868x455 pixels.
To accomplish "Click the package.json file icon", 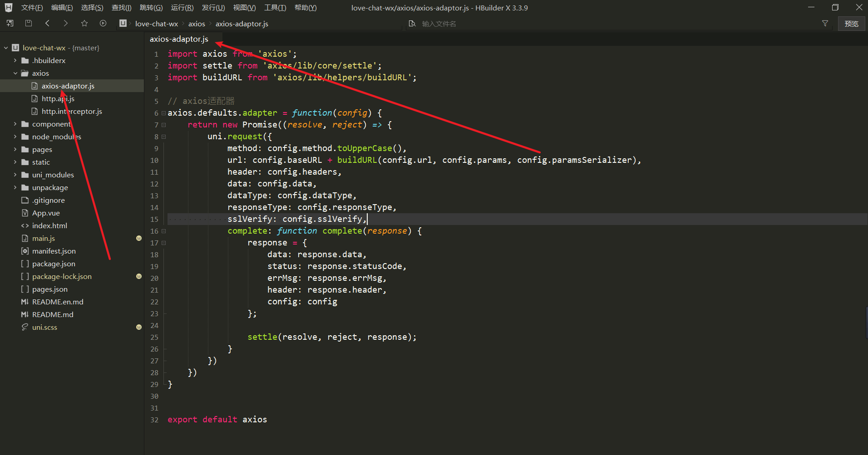I will (25, 264).
